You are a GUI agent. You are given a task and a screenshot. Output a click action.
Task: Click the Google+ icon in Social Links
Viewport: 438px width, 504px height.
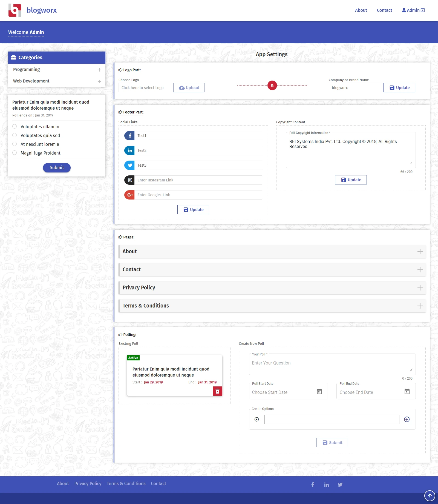[x=129, y=195]
